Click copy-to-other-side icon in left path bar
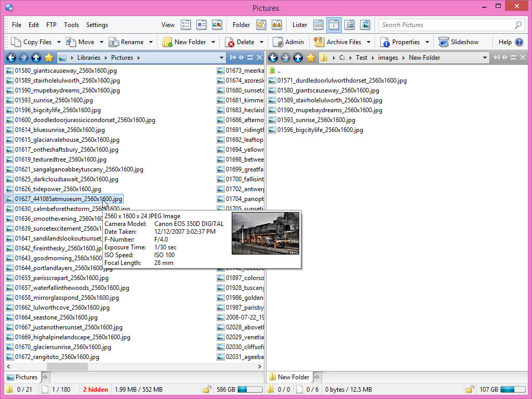 tap(233, 58)
